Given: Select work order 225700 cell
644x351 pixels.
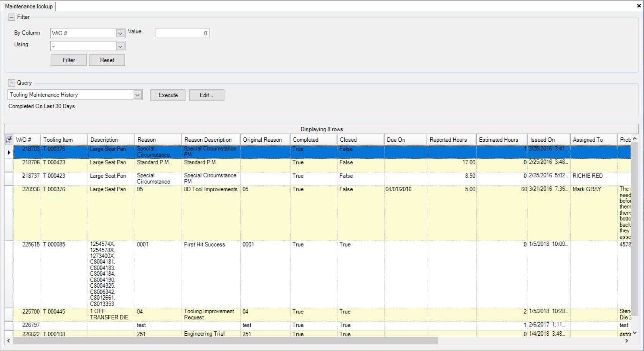Looking at the screenshot, I should 27,315.
